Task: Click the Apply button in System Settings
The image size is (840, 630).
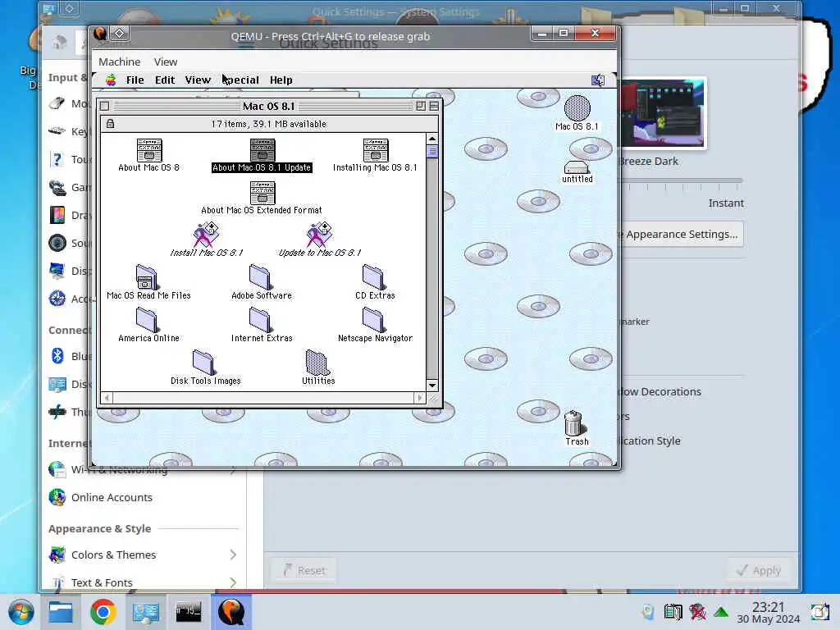Action: tap(759, 571)
